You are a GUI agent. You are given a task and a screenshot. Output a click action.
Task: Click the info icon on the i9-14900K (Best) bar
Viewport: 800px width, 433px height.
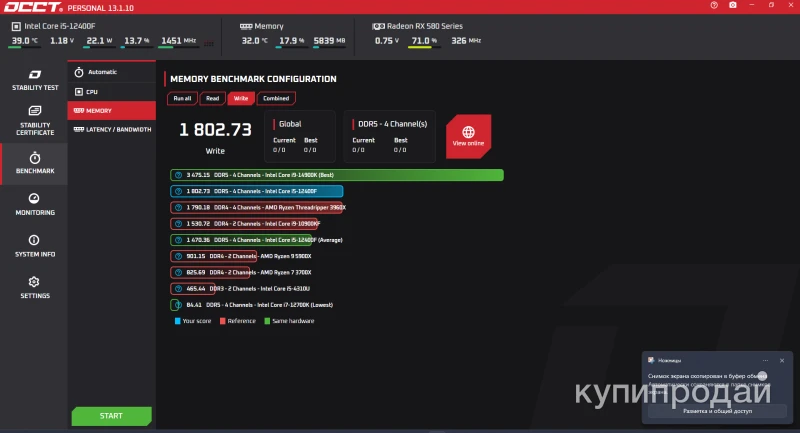[x=178, y=175]
